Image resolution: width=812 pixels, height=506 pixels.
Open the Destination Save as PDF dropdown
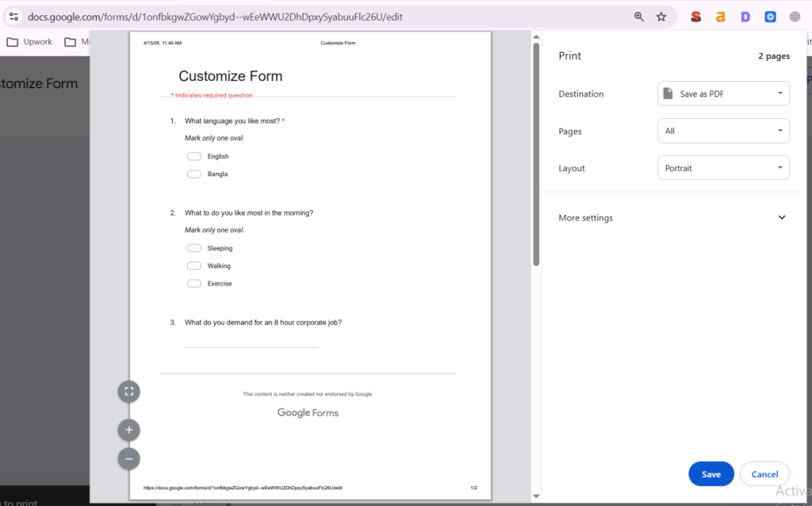[x=723, y=94]
